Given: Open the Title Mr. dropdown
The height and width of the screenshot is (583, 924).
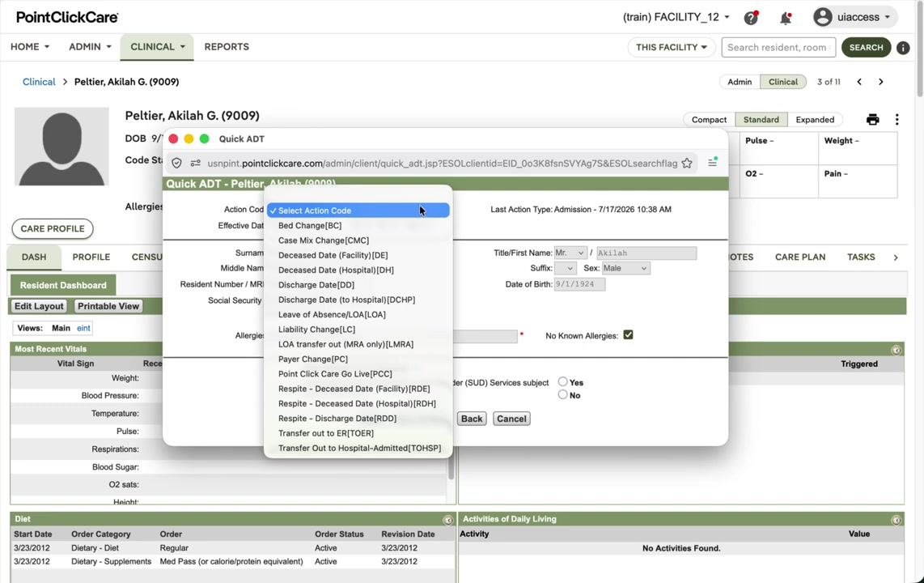Looking at the screenshot, I should (x=570, y=253).
